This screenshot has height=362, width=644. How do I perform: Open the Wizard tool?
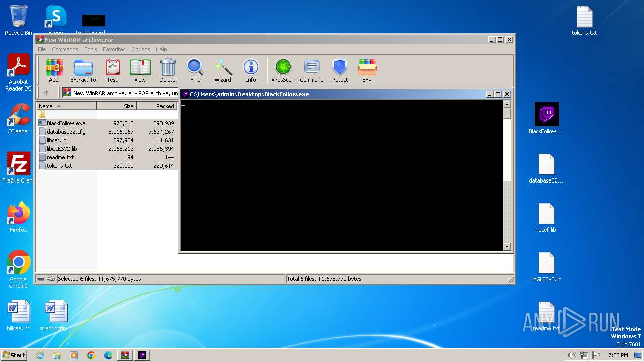223,70
